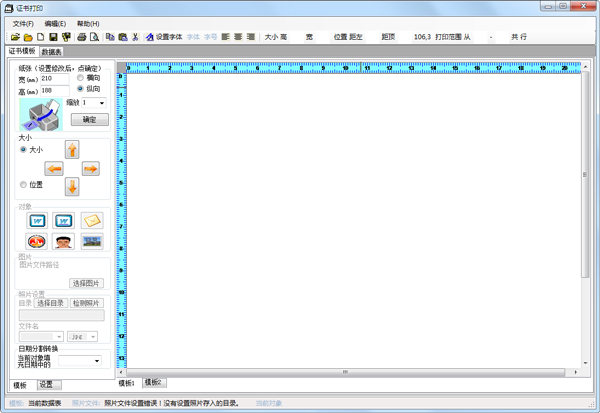Insert the landscape picture object
Viewport: 600px width, 413px height.
92,241
